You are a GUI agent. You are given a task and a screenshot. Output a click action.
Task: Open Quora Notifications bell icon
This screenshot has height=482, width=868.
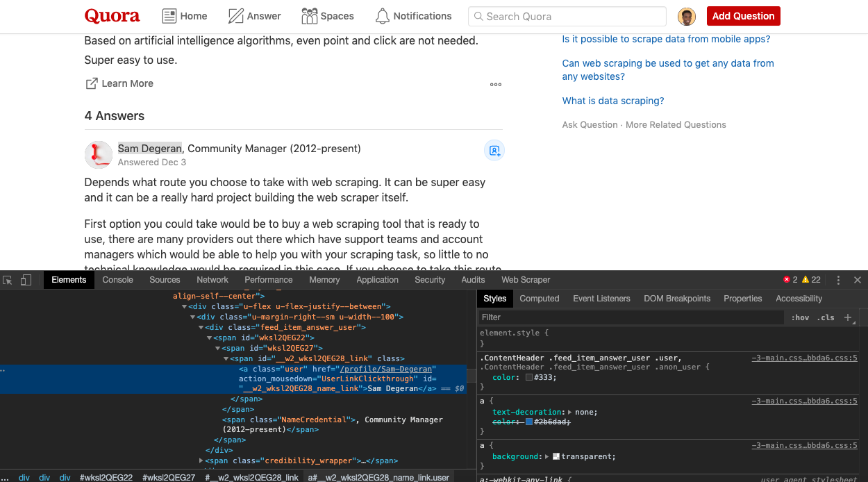coord(382,15)
